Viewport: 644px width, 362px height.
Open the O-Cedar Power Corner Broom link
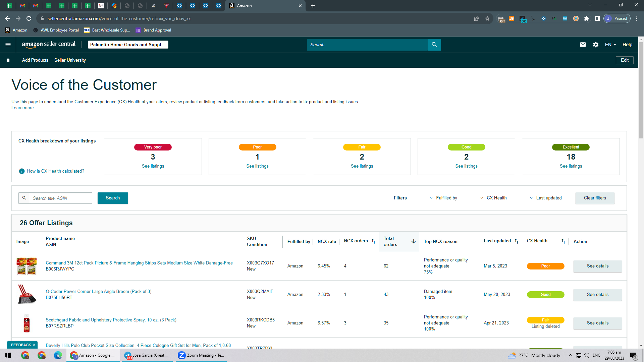click(99, 292)
